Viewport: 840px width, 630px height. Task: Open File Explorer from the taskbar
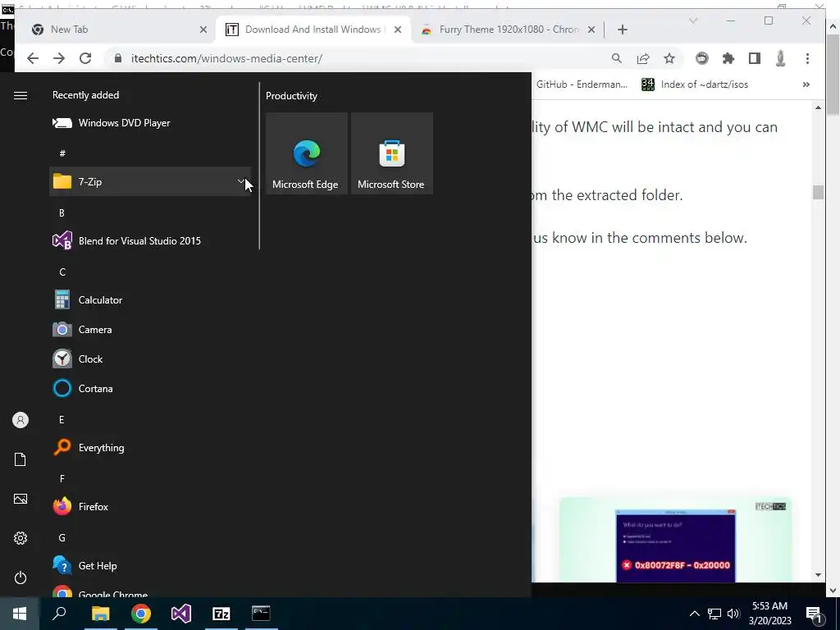point(100,614)
